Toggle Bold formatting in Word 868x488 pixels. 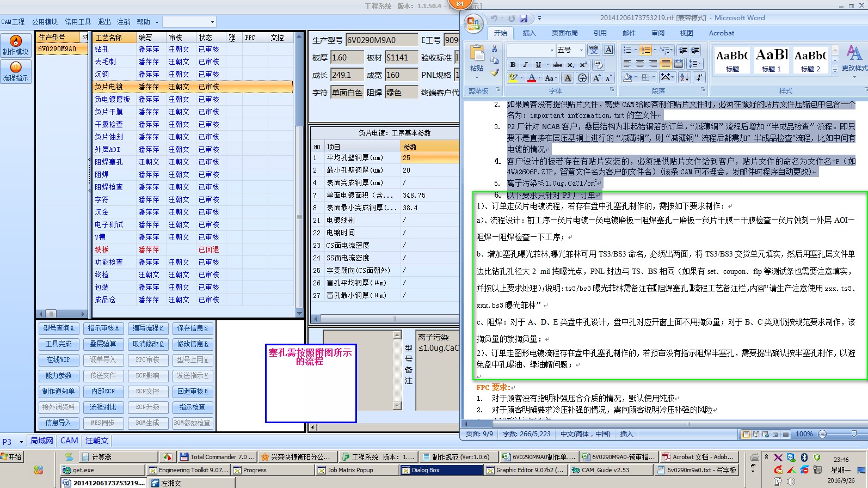[513, 64]
